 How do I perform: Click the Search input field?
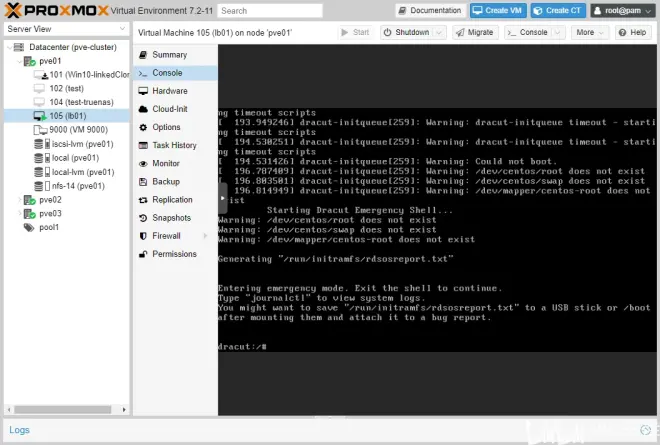270,11
